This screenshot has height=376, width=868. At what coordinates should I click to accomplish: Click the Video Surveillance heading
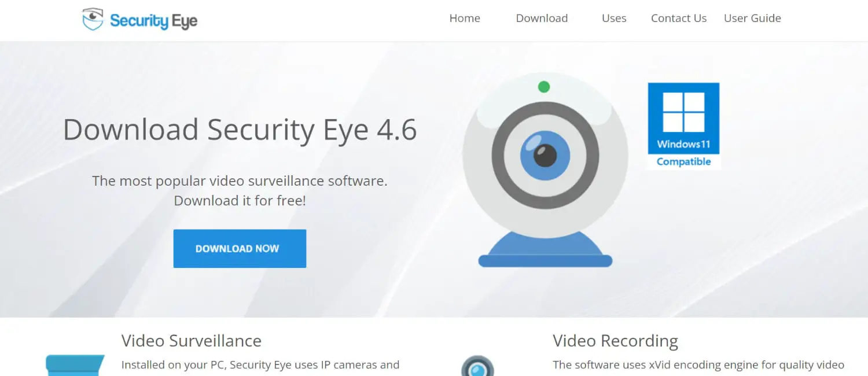[192, 341]
